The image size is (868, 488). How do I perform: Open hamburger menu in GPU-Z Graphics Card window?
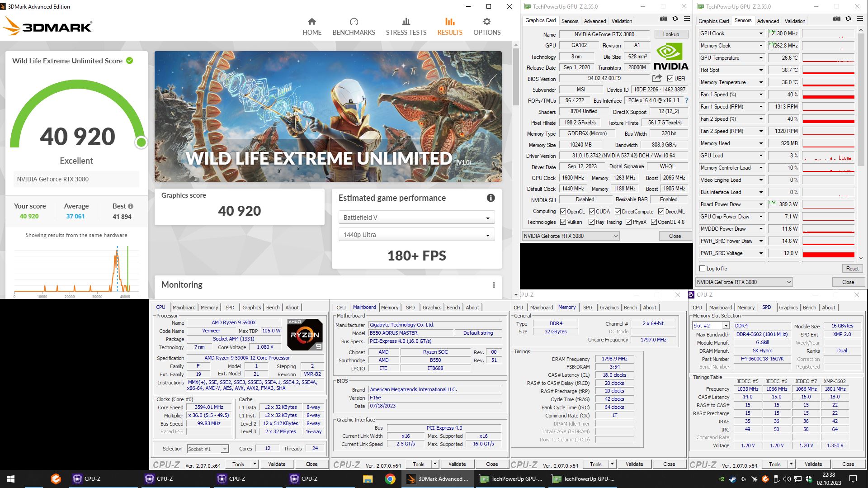(x=687, y=19)
